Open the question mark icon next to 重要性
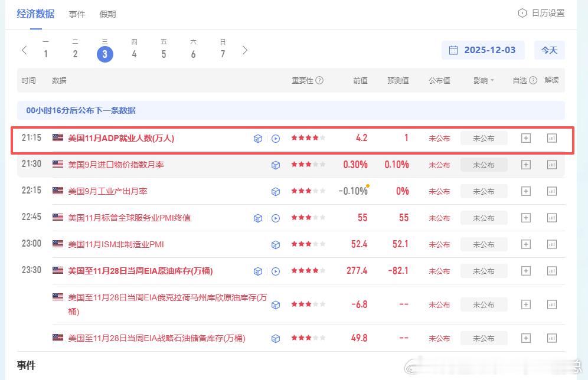This screenshot has height=380, width=588. [x=319, y=80]
